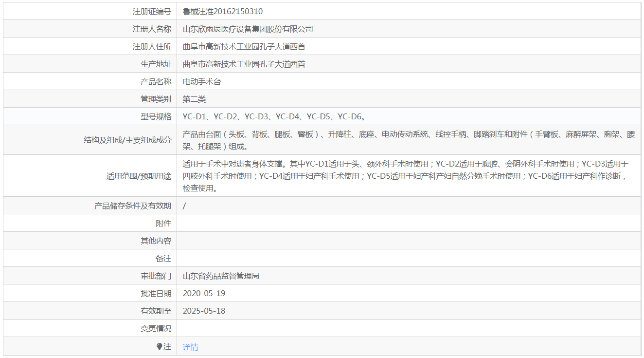
Task: Click the 管理类别 label
Action: coord(156,99)
